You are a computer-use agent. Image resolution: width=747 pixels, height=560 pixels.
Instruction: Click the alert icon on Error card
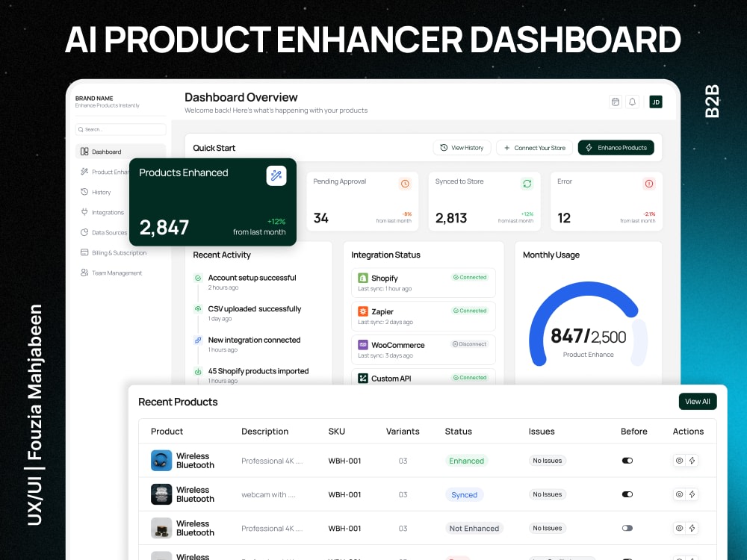pos(649,184)
